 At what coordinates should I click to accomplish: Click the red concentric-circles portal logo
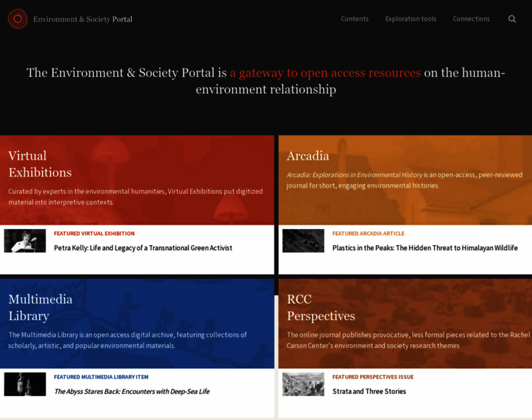17,19
